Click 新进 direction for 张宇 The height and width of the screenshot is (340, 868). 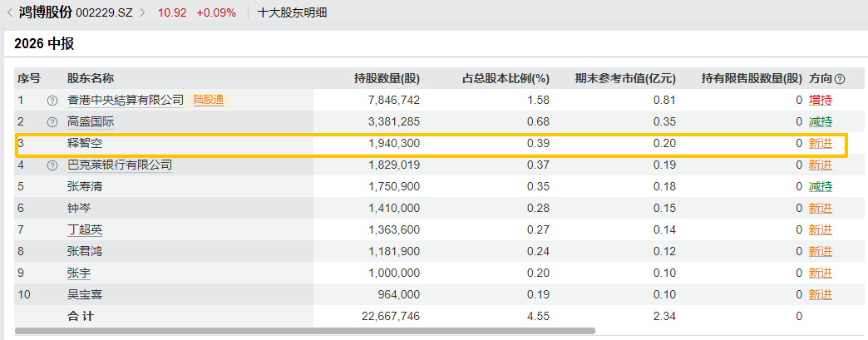tap(821, 273)
